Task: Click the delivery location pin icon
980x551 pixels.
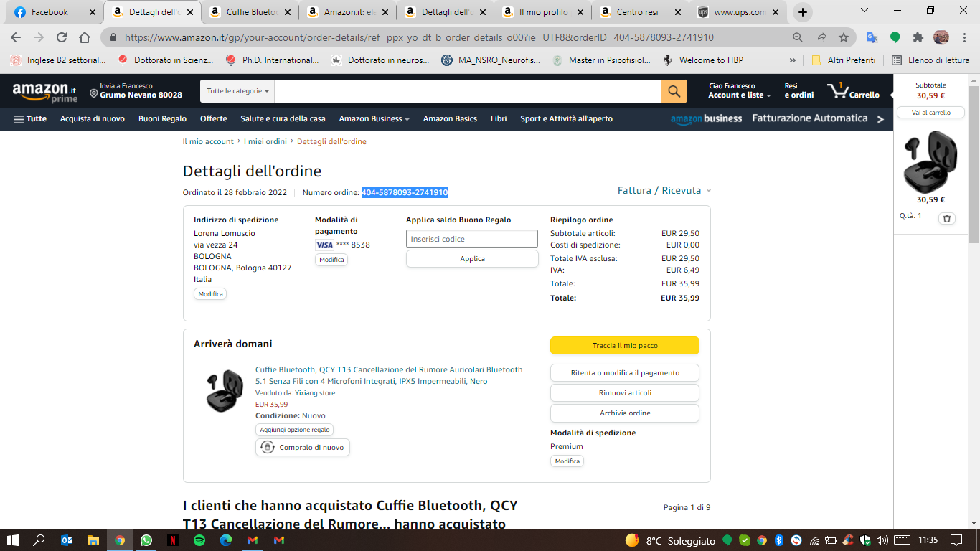Action: [94, 94]
